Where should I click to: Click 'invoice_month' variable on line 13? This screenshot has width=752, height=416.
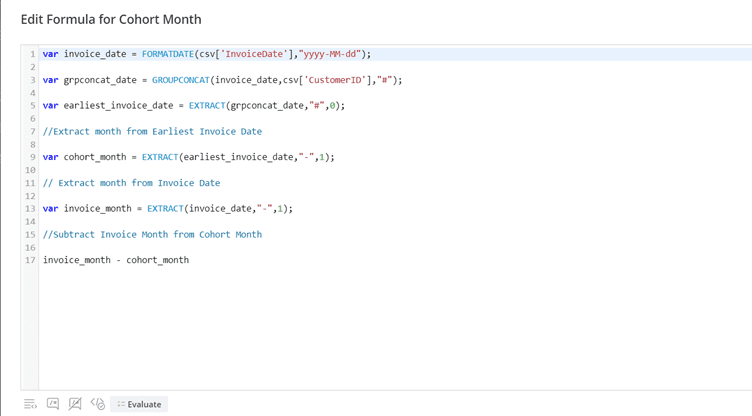point(97,209)
